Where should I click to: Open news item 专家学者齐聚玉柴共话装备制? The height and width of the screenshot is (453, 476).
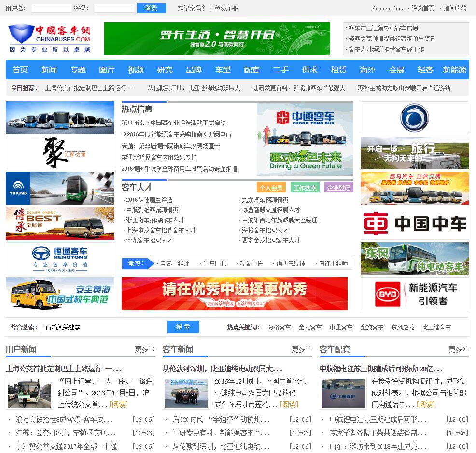point(378,433)
